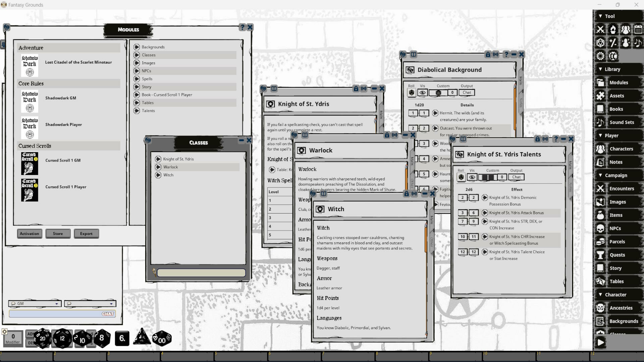Open the Sound Sets music note icon
Screen dimensions: 644x362
tap(600, 122)
